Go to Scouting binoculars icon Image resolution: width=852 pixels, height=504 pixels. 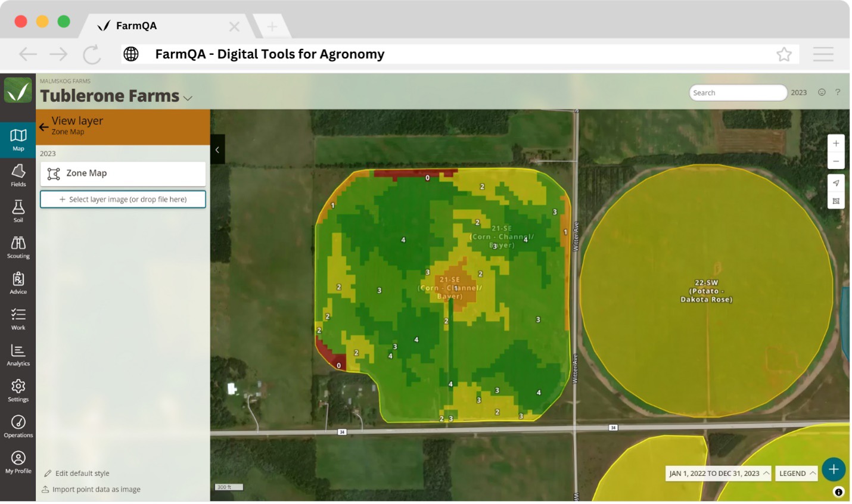(x=18, y=247)
